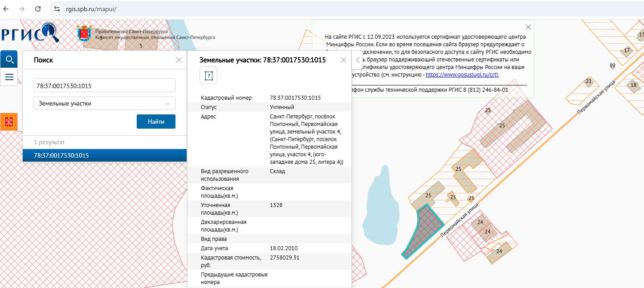Image resolution: width=644 pixels, height=288 pixels.
Task: Go back in browser history
Action: tap(7, 9)
